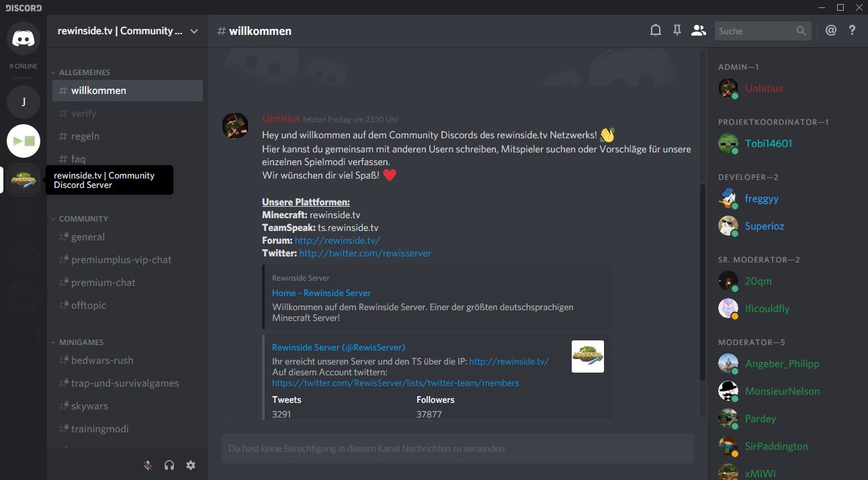Open Rewinside Twitter embed thumbnail

coord(588,356)
